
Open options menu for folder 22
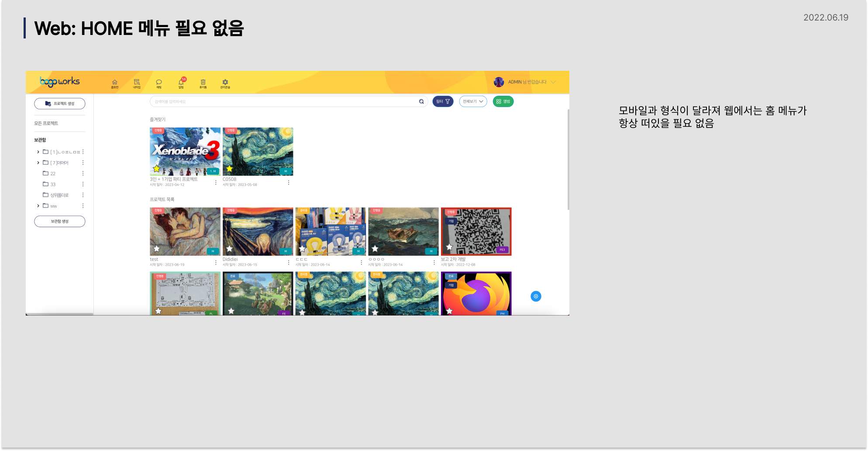(x=83, y=173)
